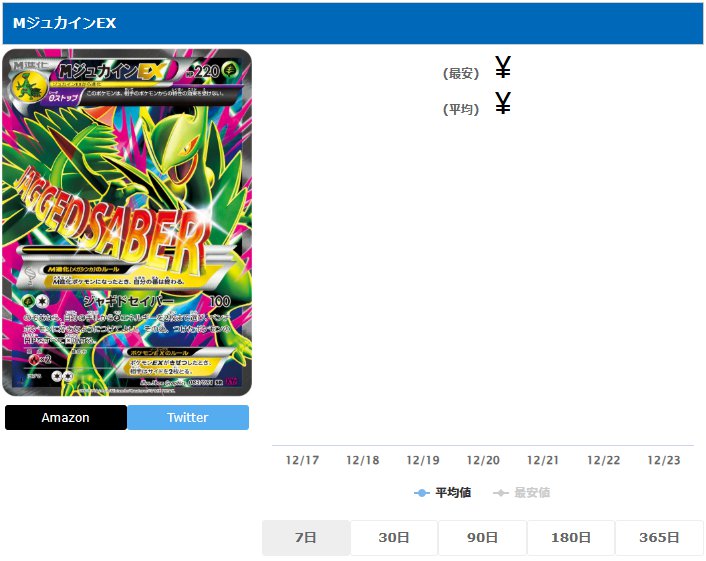706x561 pixels.
Task: Share via the Twitter button
Action: coord(188,417)
